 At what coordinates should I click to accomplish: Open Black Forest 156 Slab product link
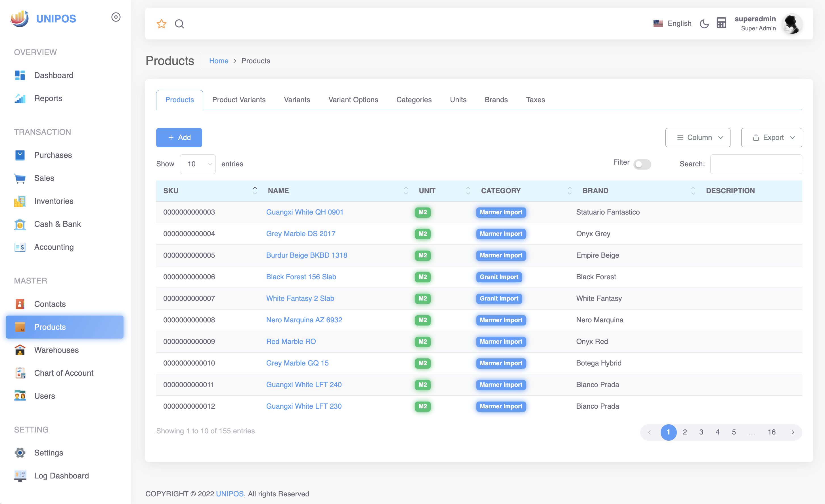(301, 277)
